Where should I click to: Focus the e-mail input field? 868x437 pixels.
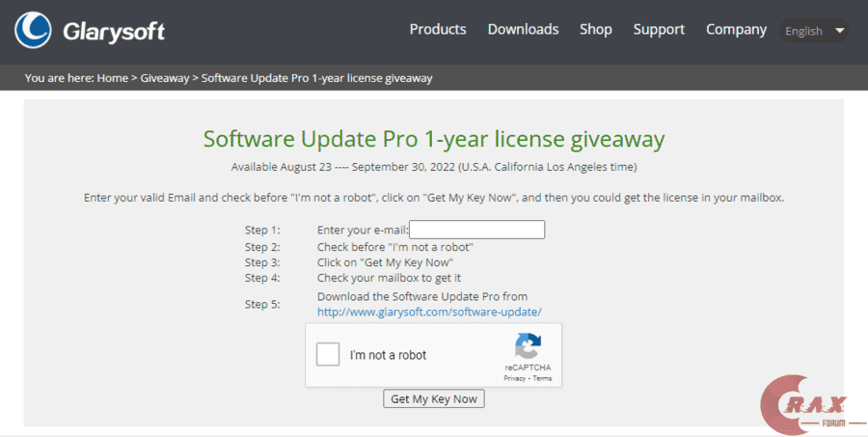coord(477,230)
